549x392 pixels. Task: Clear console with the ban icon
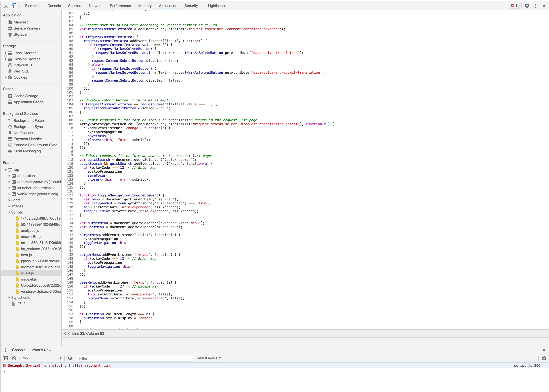14,358
